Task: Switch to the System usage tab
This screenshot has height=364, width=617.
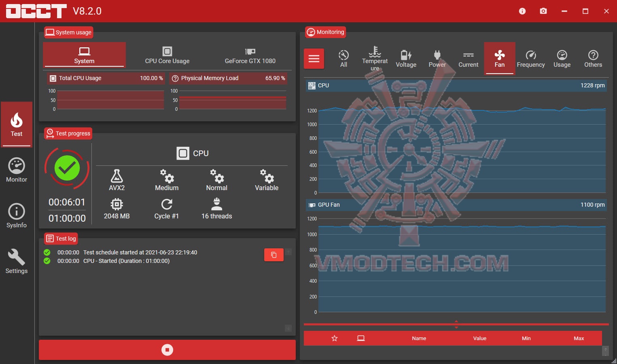Action: click(x=84, y=55)
